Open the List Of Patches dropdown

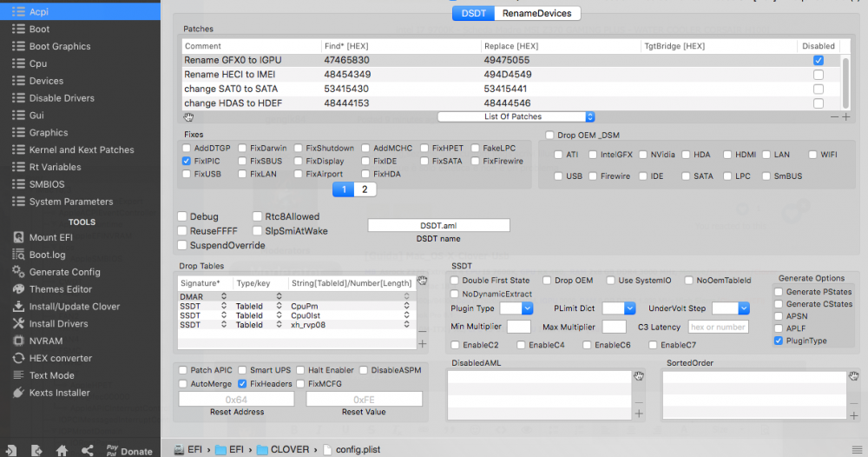pos(516,117)
